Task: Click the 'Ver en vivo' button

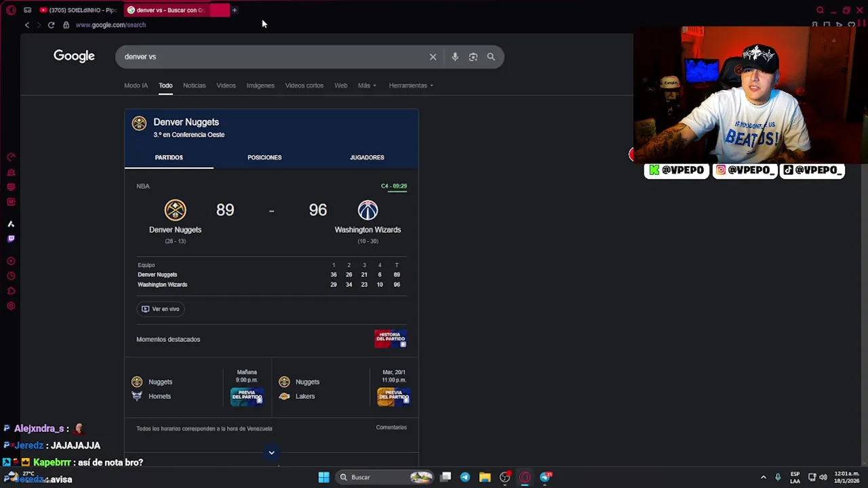Action: (x=160, y=309)
